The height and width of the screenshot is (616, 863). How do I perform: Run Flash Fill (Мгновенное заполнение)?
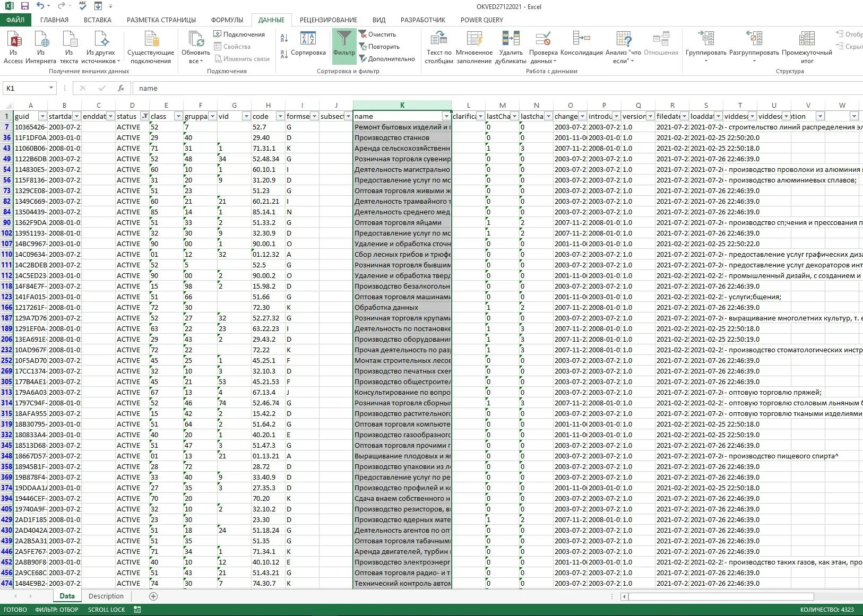474,47
